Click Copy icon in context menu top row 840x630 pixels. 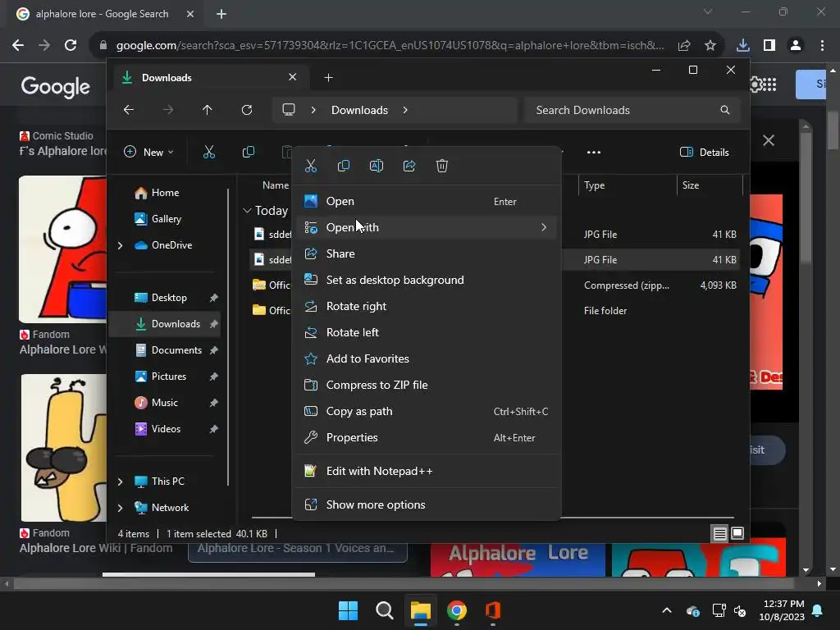pos(344,166)
